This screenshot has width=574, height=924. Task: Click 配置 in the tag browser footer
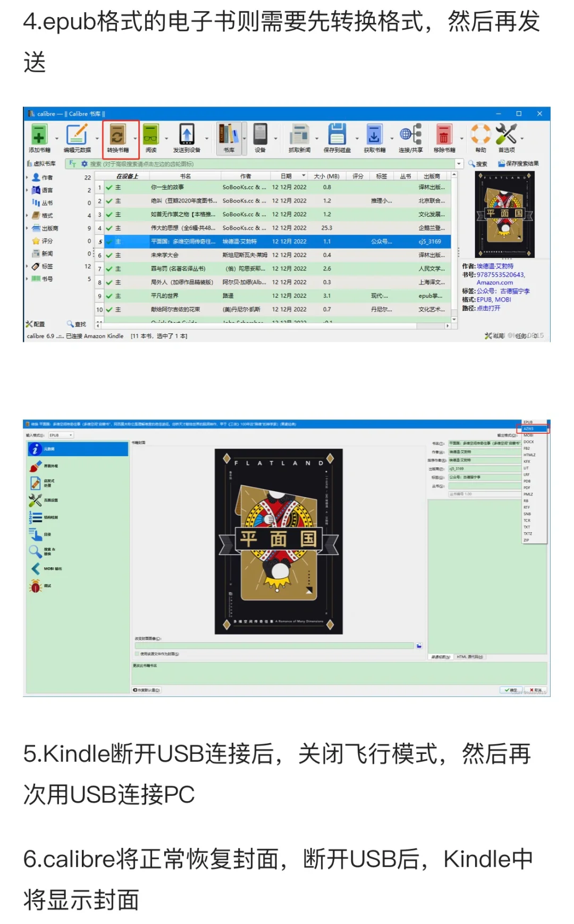pyautogui.click(x=35, y=324)
